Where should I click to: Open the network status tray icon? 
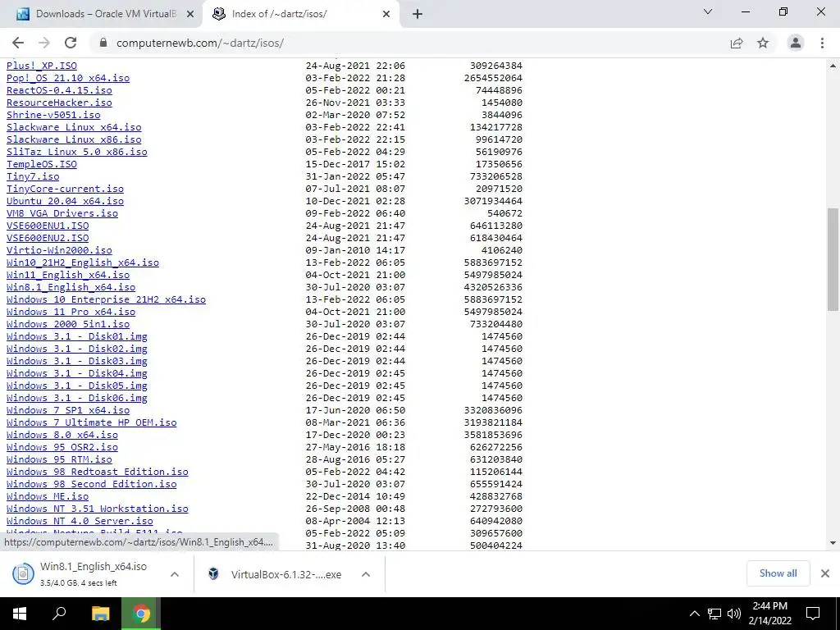[714, 614]
